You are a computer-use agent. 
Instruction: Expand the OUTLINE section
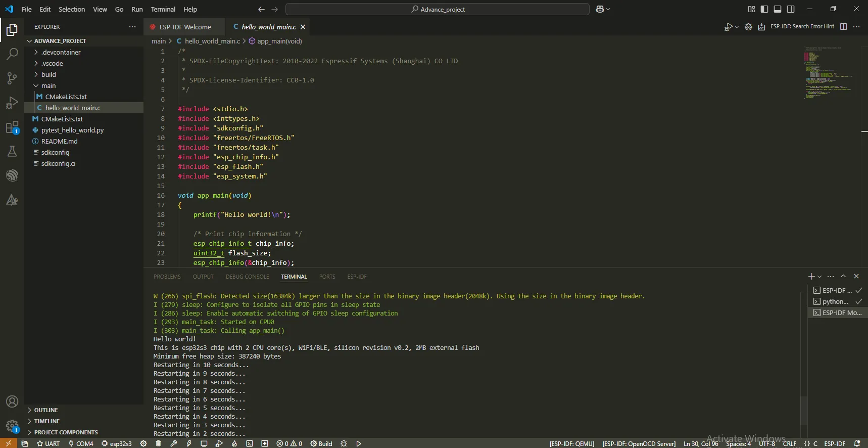pos(46,410)
